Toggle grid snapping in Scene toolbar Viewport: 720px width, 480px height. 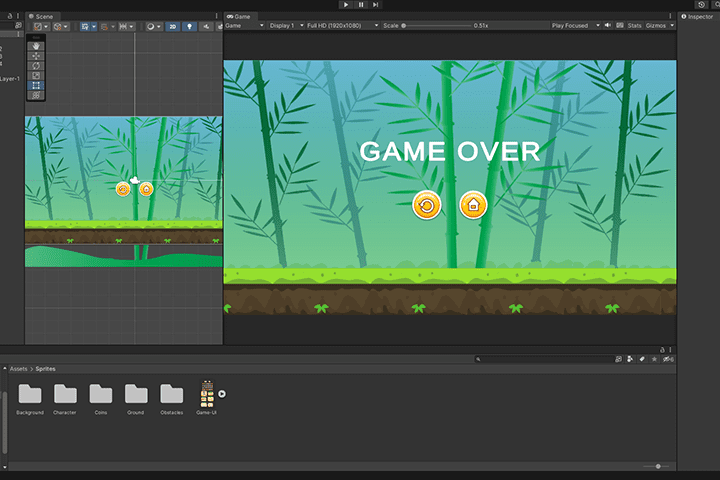tap(85, 27)
